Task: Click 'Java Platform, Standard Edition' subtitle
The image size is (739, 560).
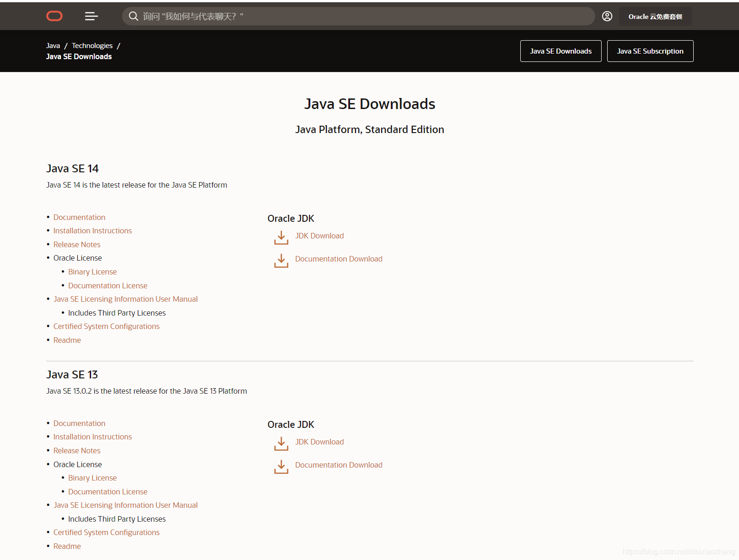Action: point(369,129)
